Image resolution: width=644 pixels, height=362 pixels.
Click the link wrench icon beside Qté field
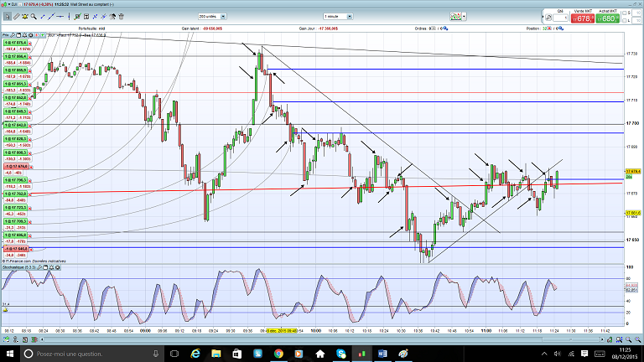pyautogui.click(x=548, y=18)
